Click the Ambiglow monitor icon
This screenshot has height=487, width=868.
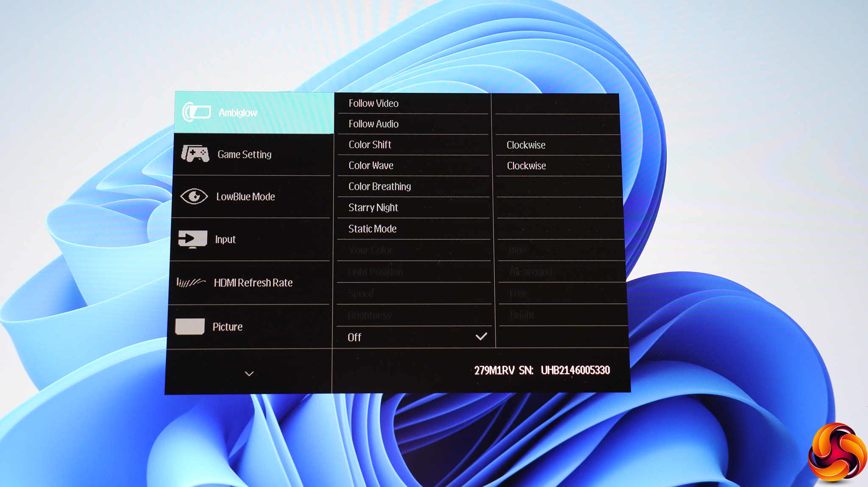click(x=196, y=112)
